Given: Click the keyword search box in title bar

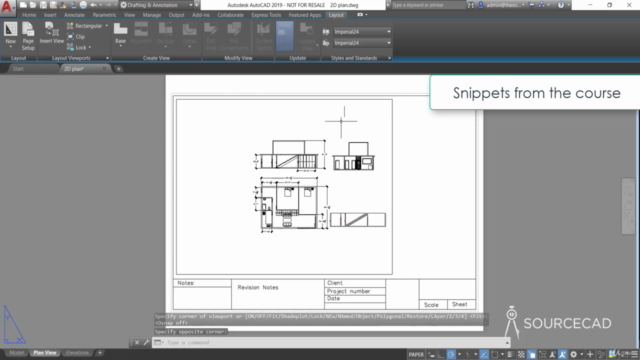Looking at the screenshot, I should [x=428, y=5].
